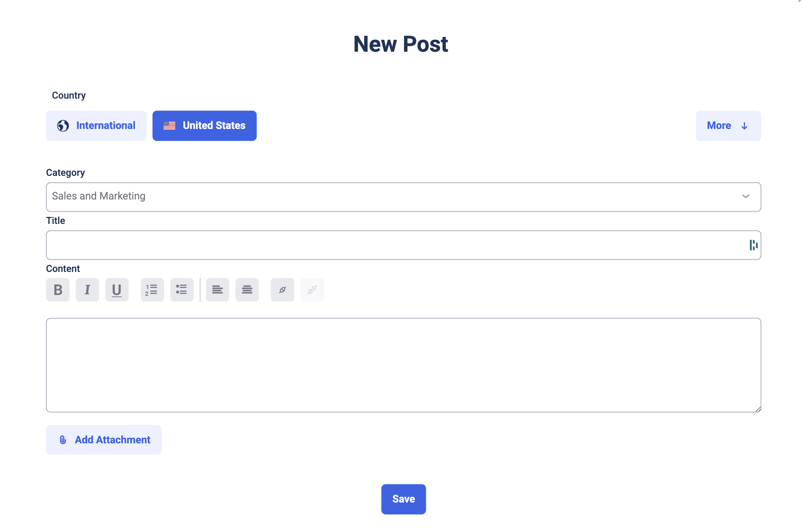Insert a numbered list
Screen dimensions: 803x532
(x=152, y=290)
